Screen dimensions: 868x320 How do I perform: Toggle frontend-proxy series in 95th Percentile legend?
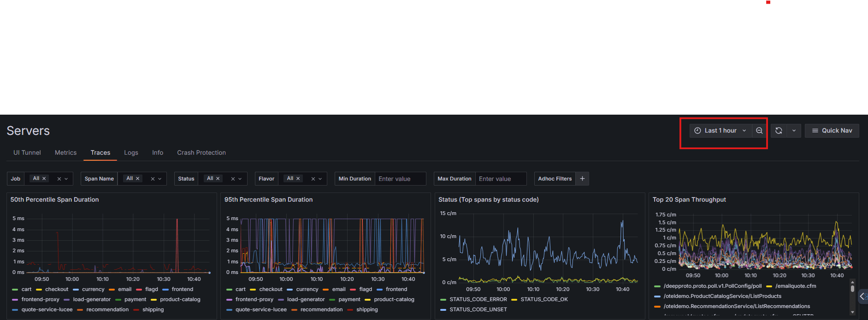coord(254,300)
